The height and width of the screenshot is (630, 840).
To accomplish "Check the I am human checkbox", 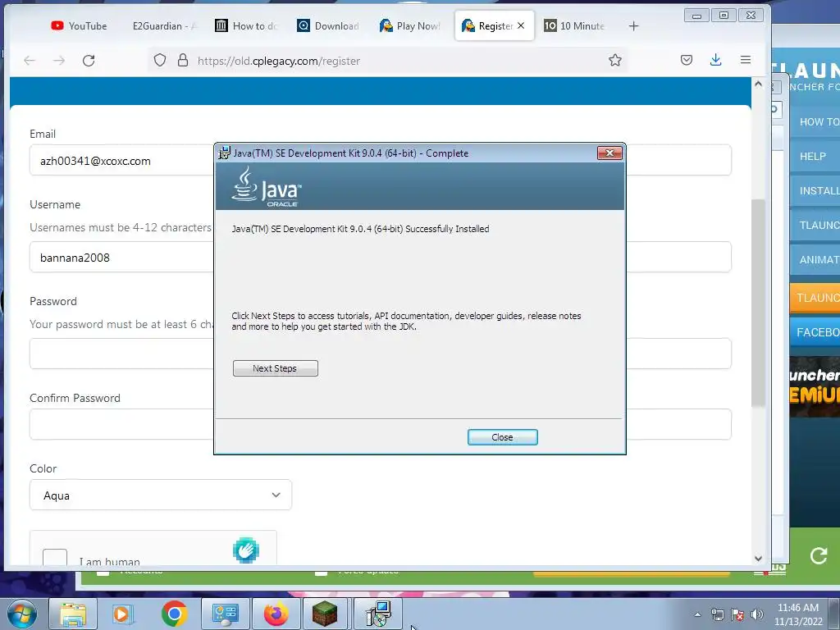I will click(x=55, y=557).
